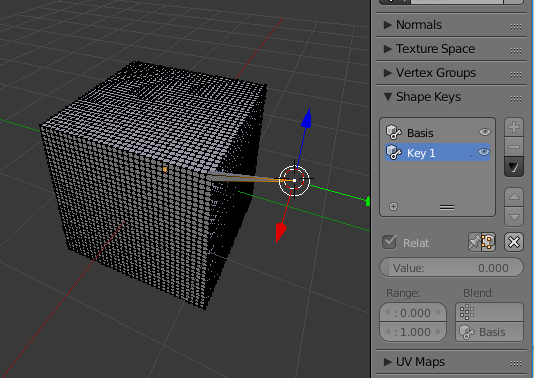Click the Key 1 shape key icon

pos(394,152)
